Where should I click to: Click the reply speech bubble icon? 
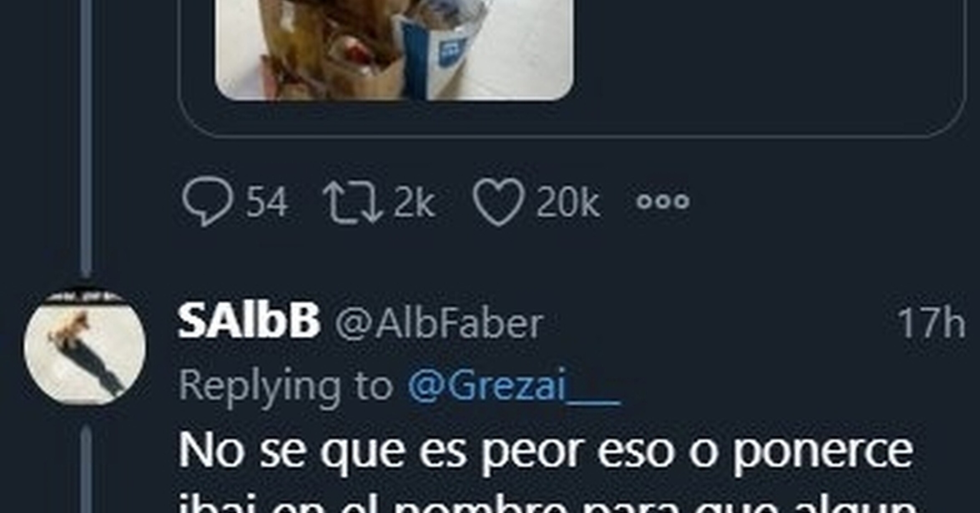point(207,202)
